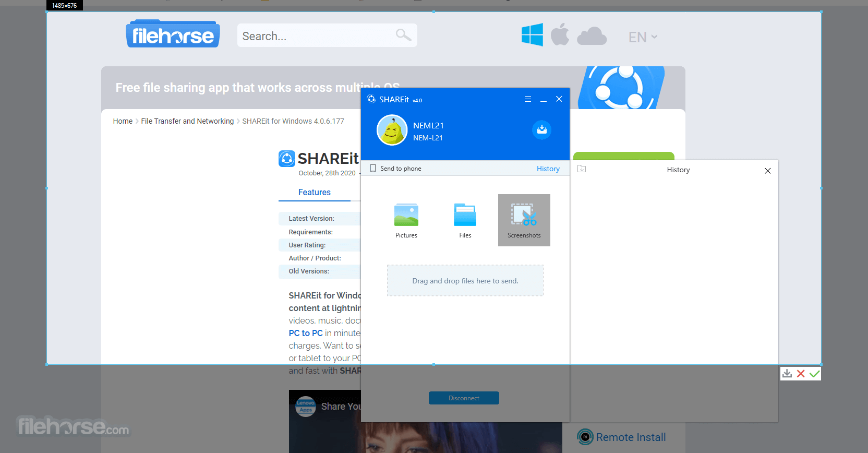Image resolution: width=868 pixels, height=453 pixels.
Task: Click the Requirements label
Action: pos(310,232)
